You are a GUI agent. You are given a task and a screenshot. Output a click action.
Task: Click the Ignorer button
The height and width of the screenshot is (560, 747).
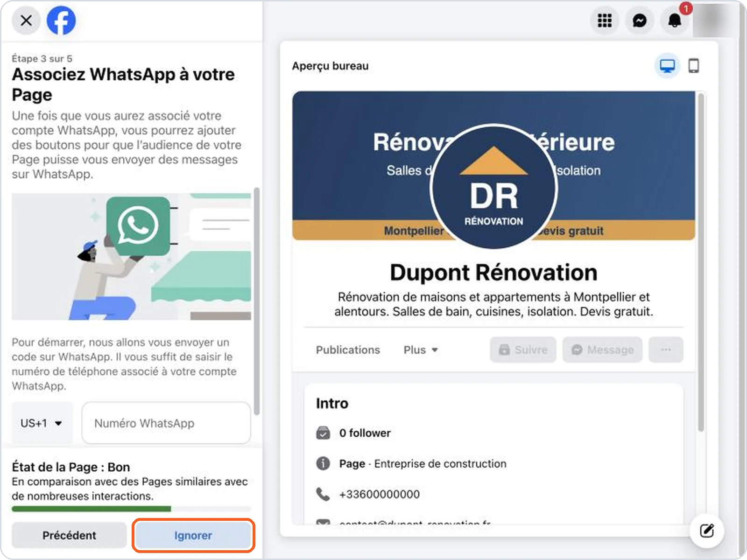coord(193,535)
